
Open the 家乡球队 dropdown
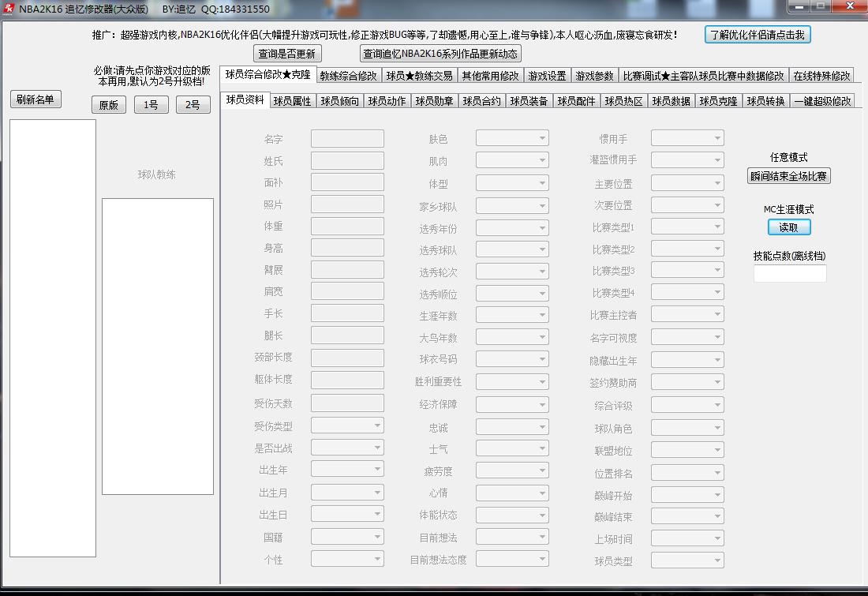513,206
